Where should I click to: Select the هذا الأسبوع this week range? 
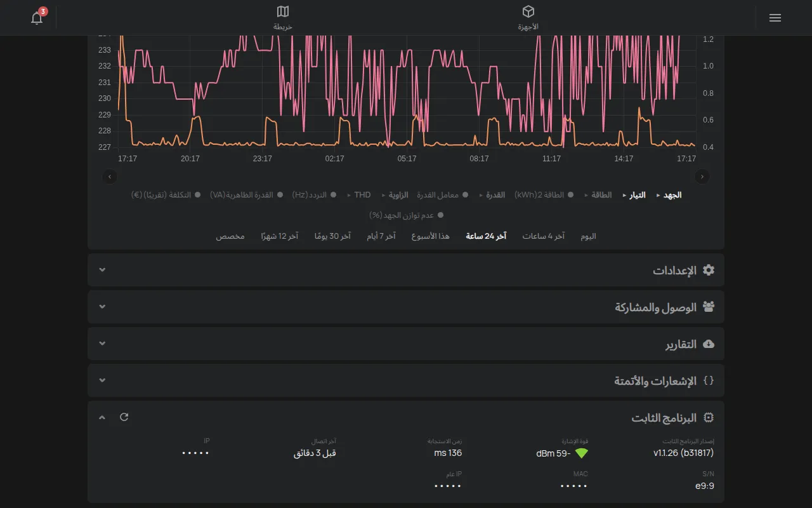click(430, 236)
